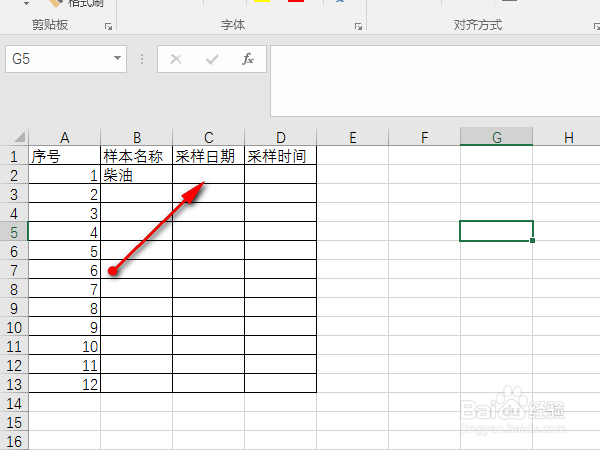Select column H header

pyautogui.click(x=568, y=137)
